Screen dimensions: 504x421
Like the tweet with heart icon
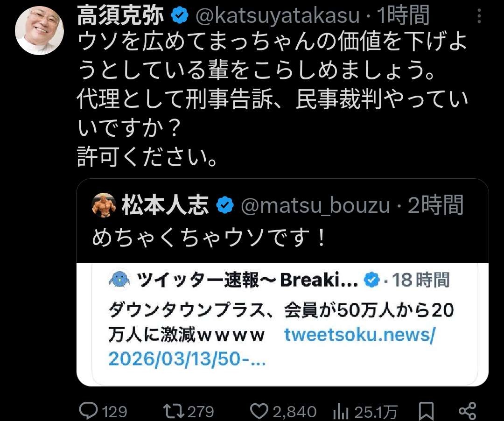(x=259, y=411)
